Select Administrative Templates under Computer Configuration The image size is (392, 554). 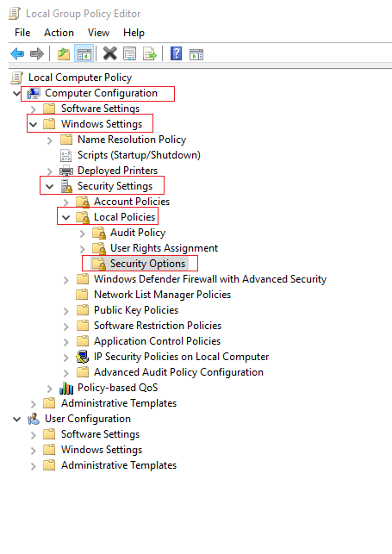click(119, 403)
